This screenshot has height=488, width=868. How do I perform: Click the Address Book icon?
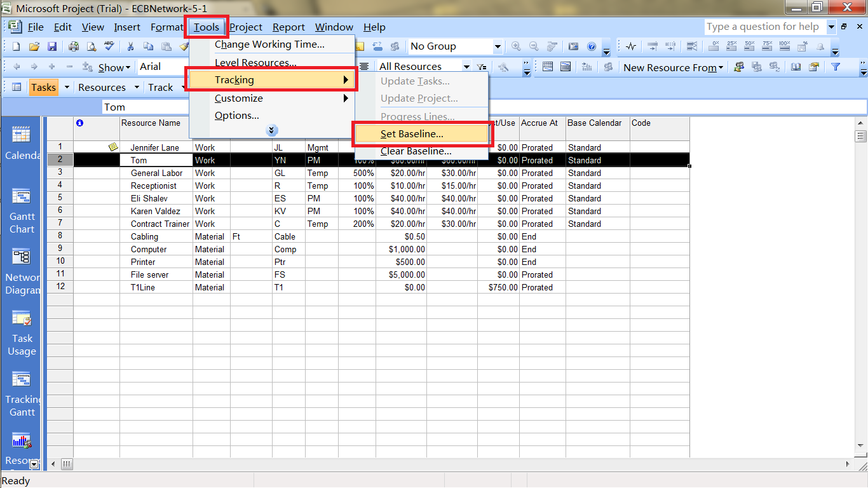click(796, 67)
